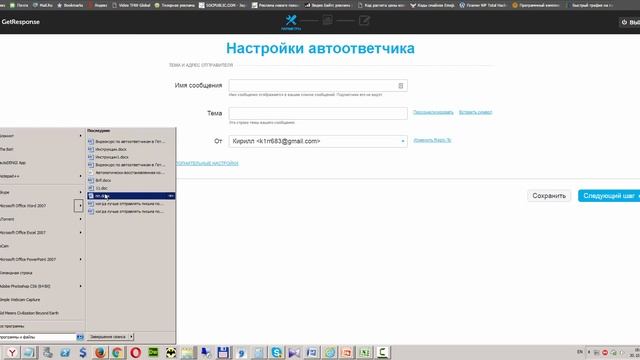Open the dollar sign app in taskbar
Viewport: 640px width, 360px height.
point(83,352)
